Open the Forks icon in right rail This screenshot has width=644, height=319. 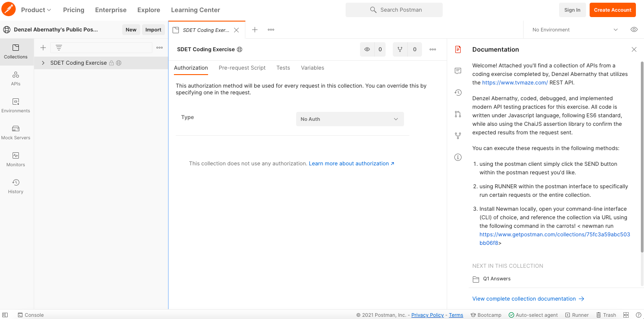point(458,136)
